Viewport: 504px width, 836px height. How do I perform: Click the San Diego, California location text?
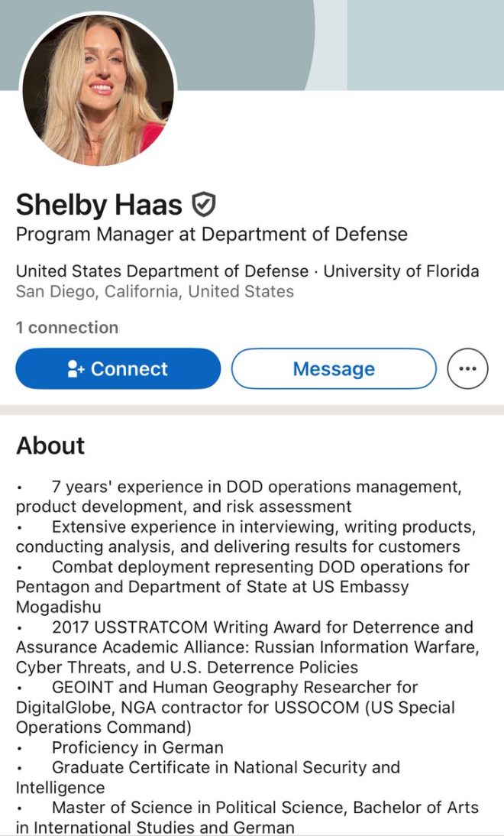tap(154, 292)
